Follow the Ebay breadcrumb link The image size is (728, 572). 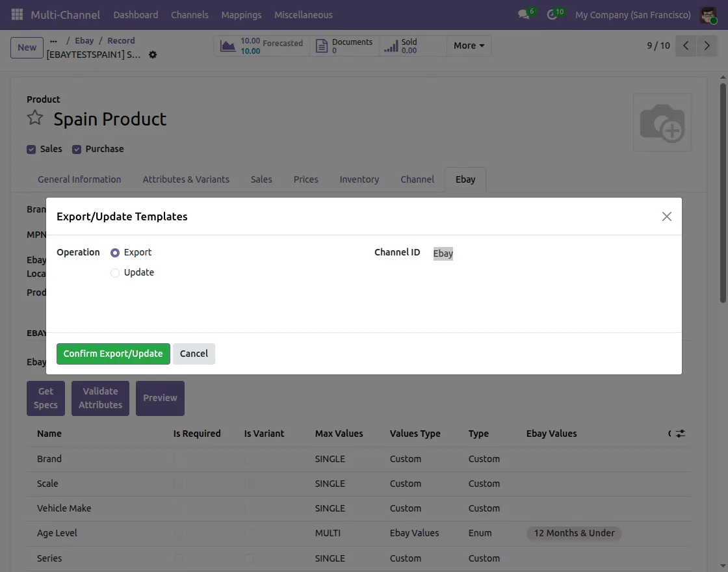pyautogui.click(x=84, y=41)
